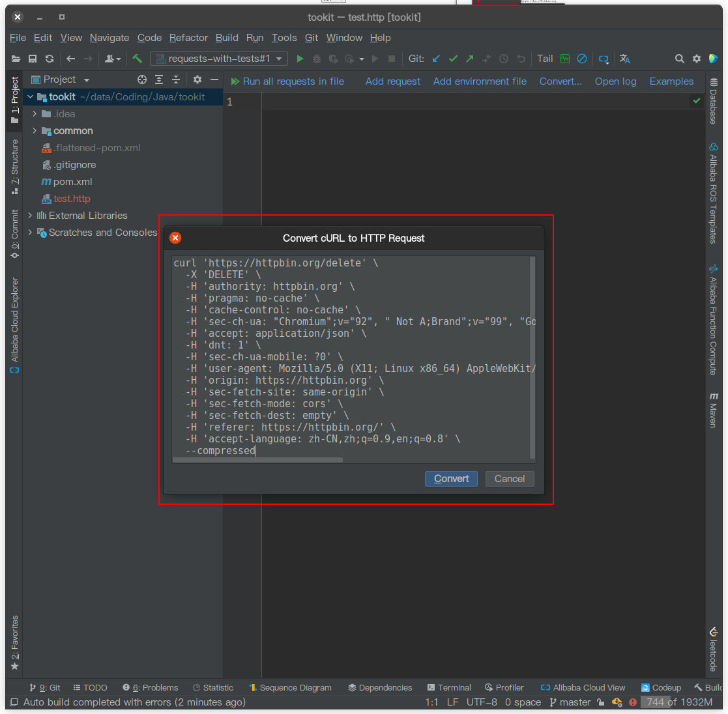Open the Refactor menu

pos(188,38)
